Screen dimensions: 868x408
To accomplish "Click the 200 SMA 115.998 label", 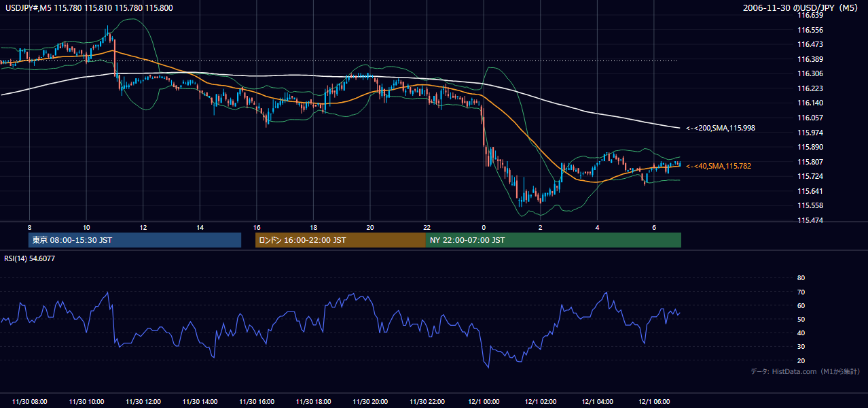I will point(721,128).
